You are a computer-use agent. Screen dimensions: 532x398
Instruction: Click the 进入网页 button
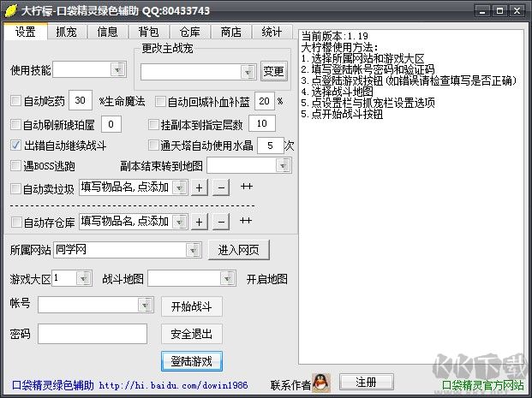(x=239, y=250)
